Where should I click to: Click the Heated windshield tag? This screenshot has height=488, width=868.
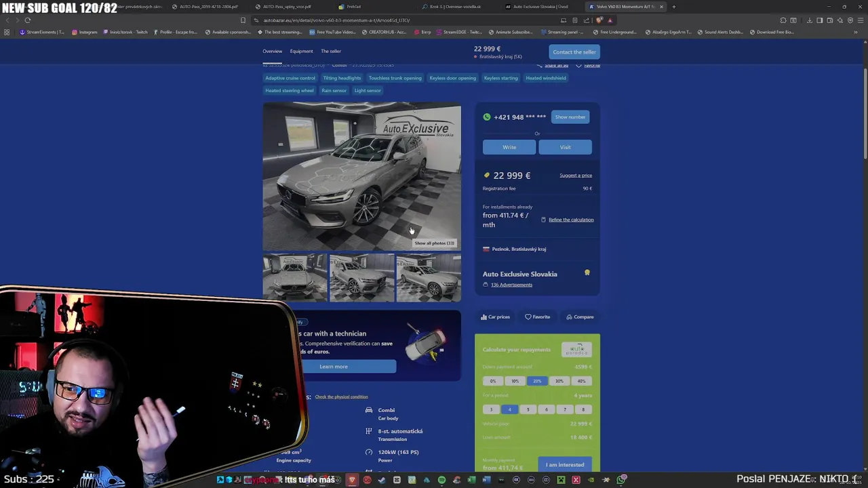point(546,78)
